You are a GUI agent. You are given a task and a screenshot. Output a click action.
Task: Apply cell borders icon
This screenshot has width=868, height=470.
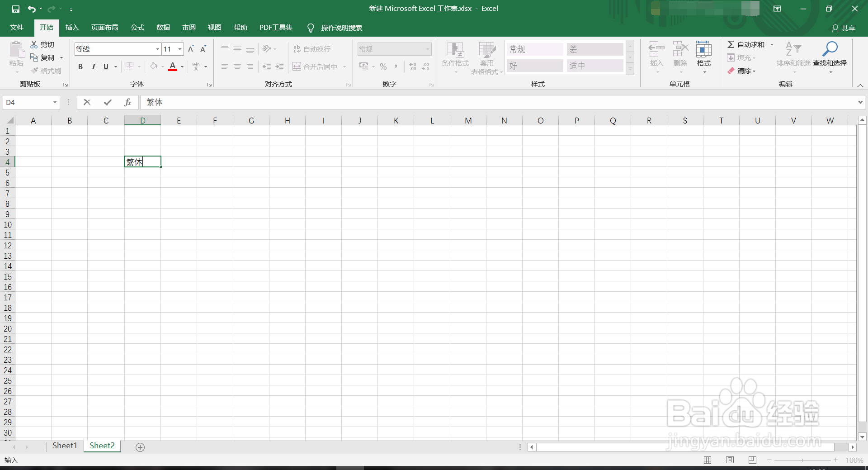coord(130,66)
